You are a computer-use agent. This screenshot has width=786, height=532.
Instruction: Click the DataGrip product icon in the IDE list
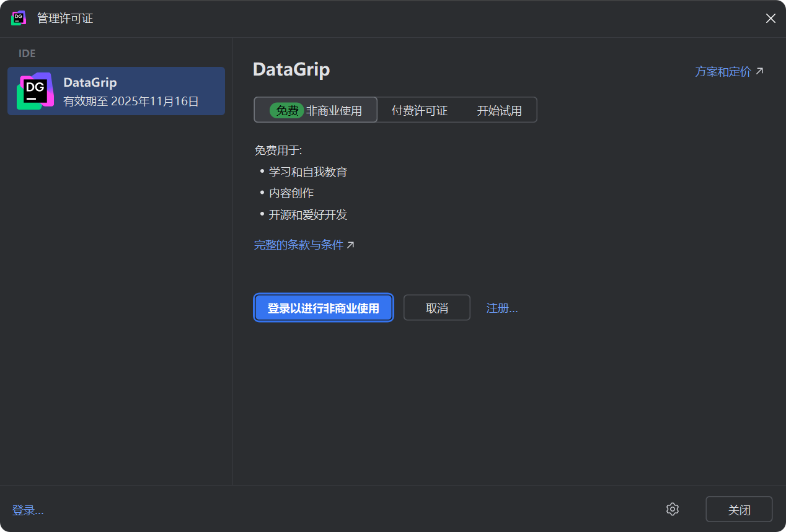coord(35,91)
